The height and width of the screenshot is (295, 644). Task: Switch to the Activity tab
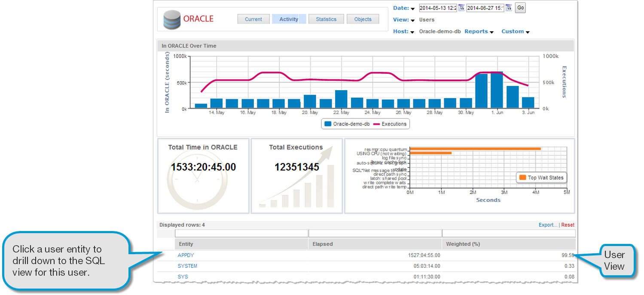(x=289, y=19)
